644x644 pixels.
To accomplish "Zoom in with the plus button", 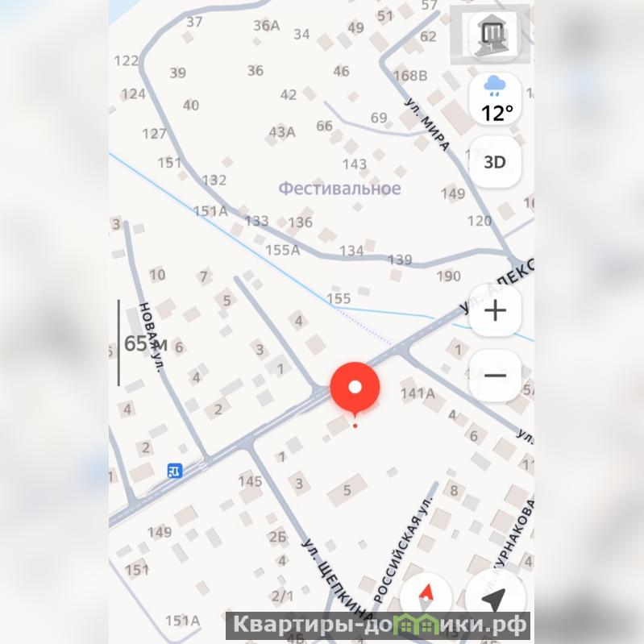I will [x=496, y=310].
